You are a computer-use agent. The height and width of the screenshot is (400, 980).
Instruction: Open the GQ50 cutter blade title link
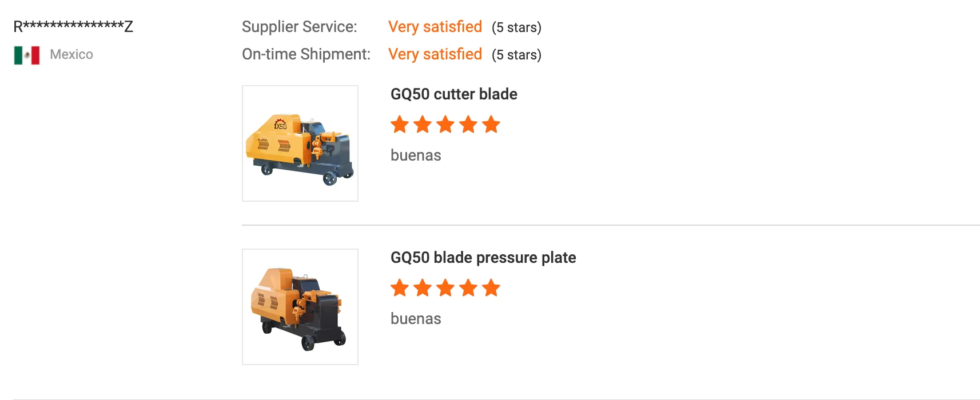tap(454, 94)
